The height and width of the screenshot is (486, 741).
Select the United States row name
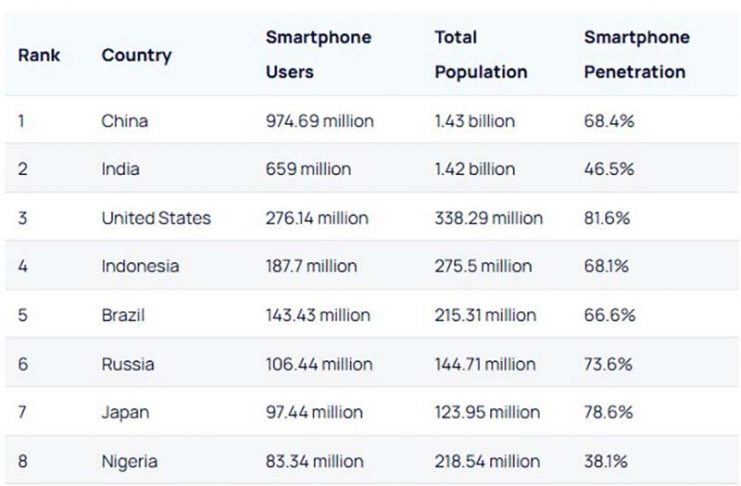(x=156, y=218)
